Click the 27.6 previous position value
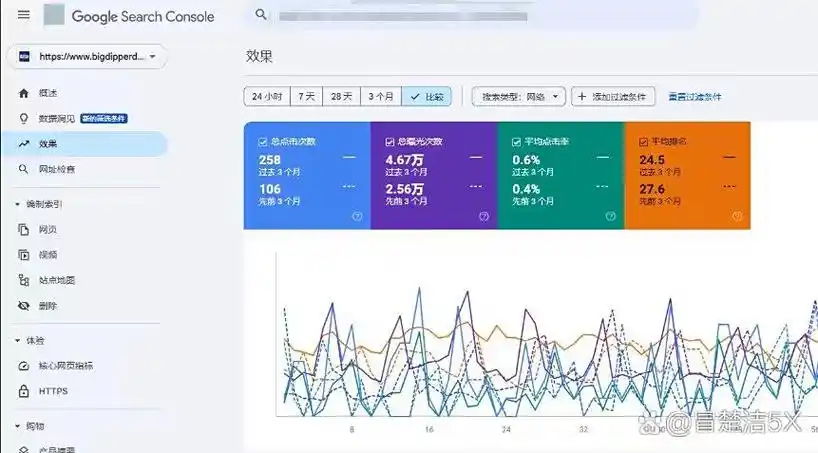Image resolution: width=818 pixels, height=453 pixels. 652,189
